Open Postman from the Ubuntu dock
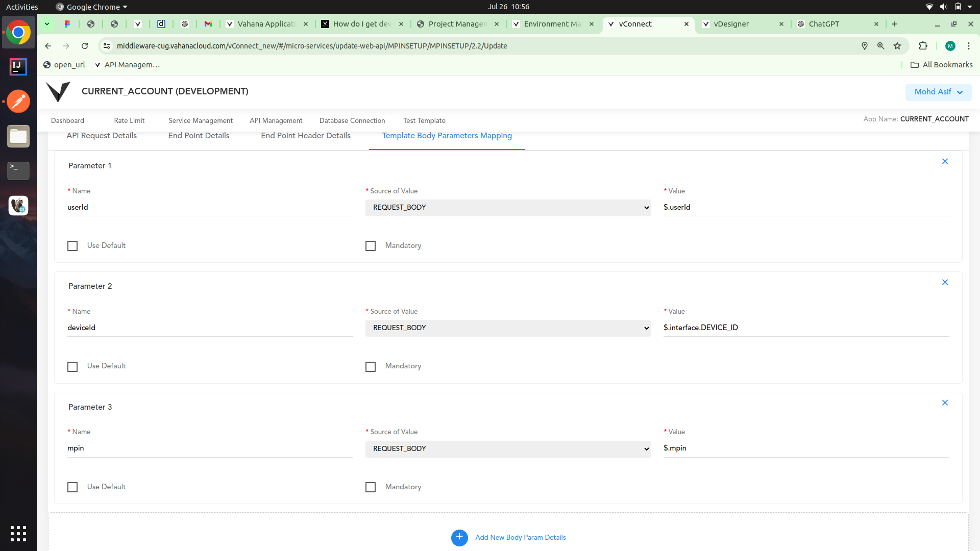Viewport: 980px width, 551px height. pos(18,102)
